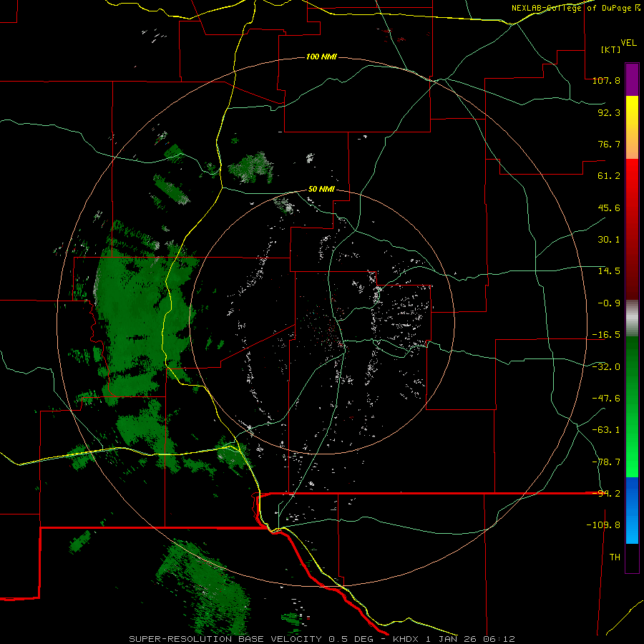644x644 pixels.
Task: Click the "VEL" legend title
Action: (x=629, y=42)
